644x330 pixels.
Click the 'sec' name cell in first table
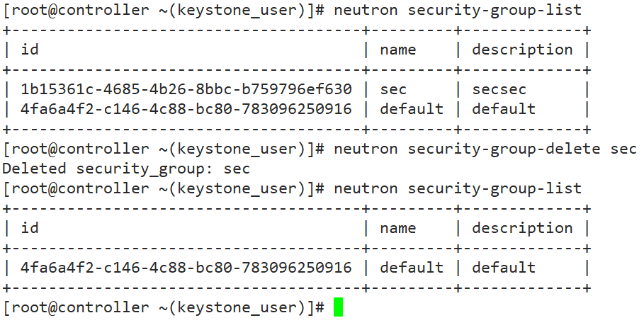click(394, 89)
